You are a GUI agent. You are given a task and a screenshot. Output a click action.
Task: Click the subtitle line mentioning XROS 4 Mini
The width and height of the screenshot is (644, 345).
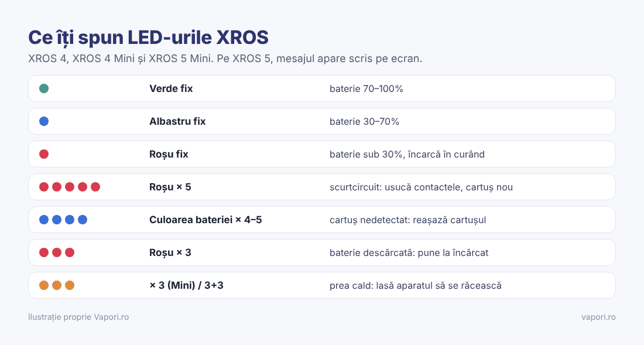(x=225, y=59)
